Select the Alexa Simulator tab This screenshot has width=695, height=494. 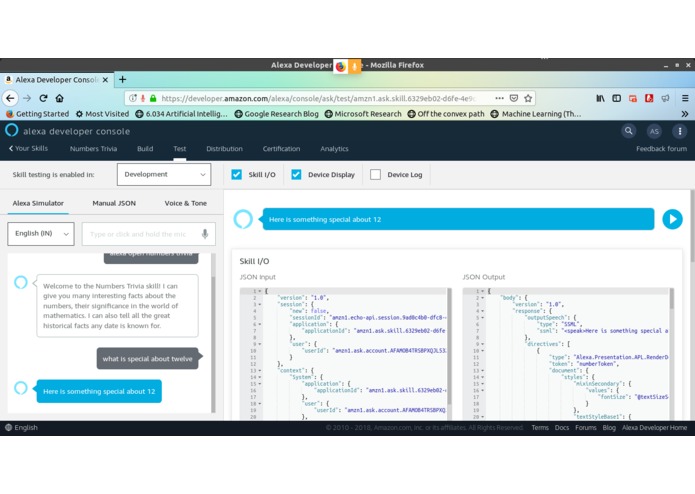[x=38, y=203]
